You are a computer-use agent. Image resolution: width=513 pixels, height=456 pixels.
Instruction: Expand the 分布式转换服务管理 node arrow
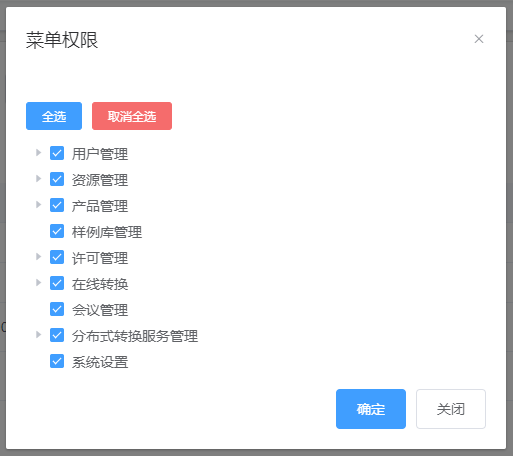click(x=39, y=335)
